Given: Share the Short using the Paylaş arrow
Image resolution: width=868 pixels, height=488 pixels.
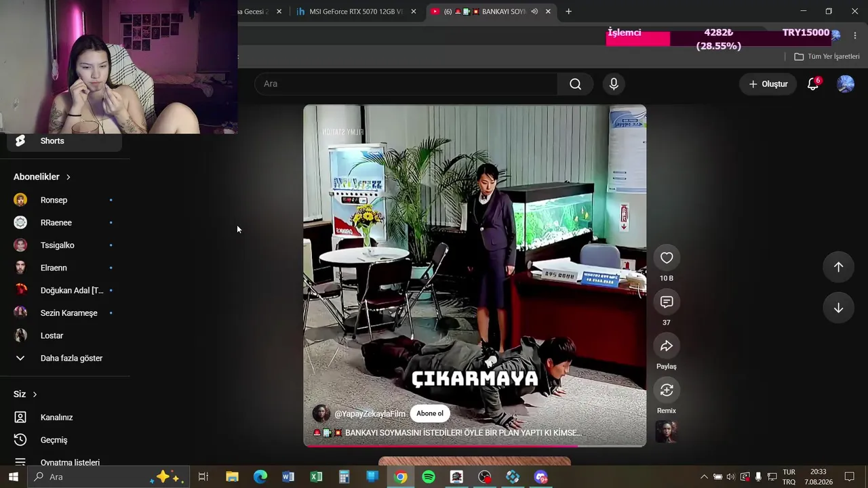Looking at the screenshot, I should [x=667, y=346].
